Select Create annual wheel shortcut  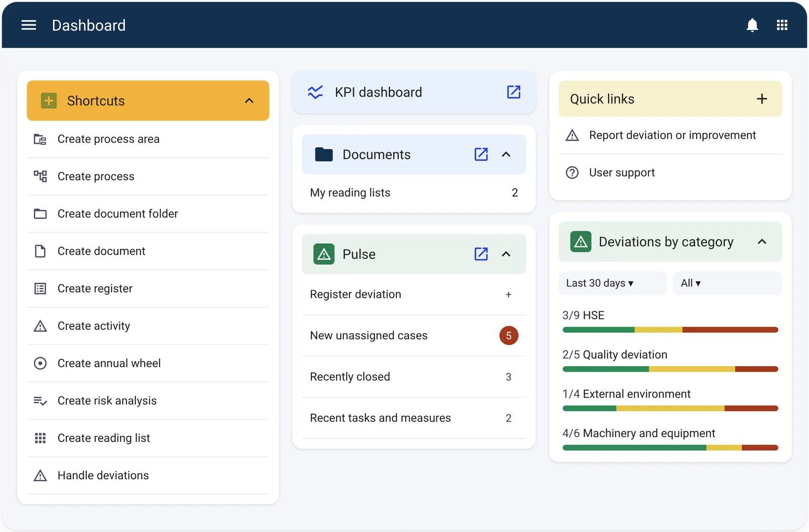(x=148, y=364)
